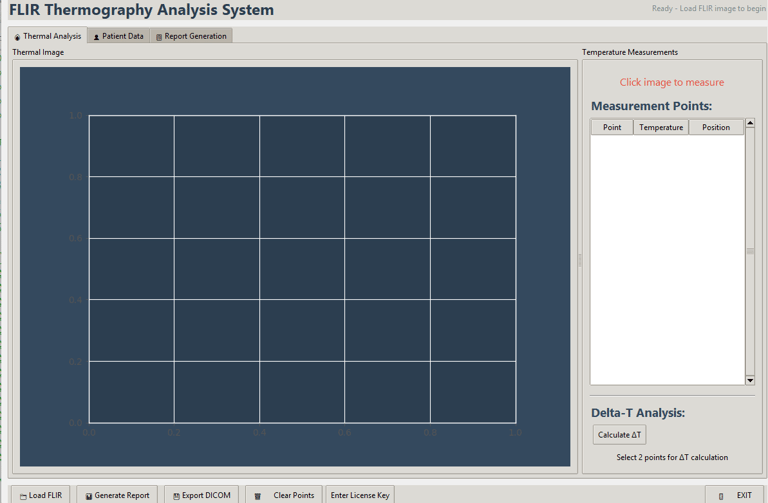Screen dimensions: 768x503
Task: Click the Generate Report button
Action: 117,495
